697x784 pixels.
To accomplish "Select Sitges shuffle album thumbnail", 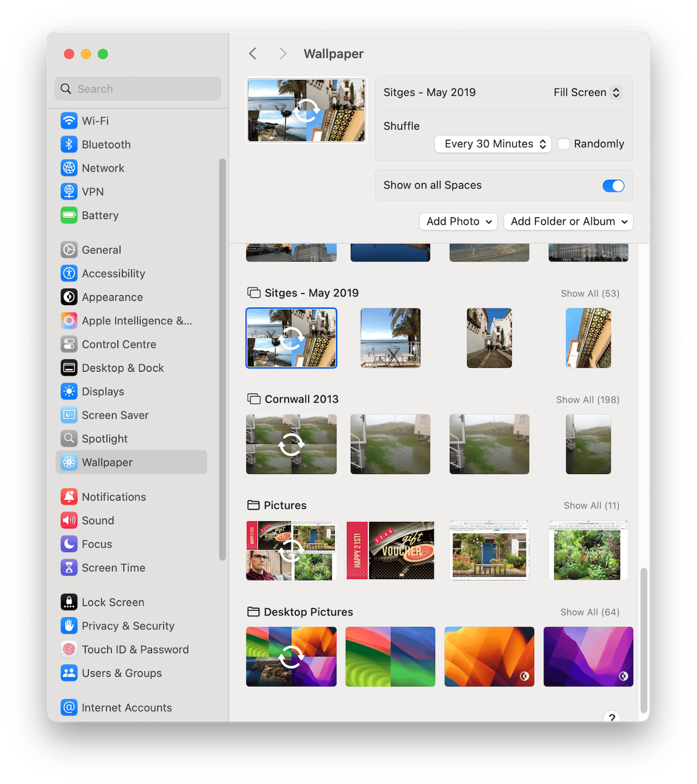I will click(291, 338).
